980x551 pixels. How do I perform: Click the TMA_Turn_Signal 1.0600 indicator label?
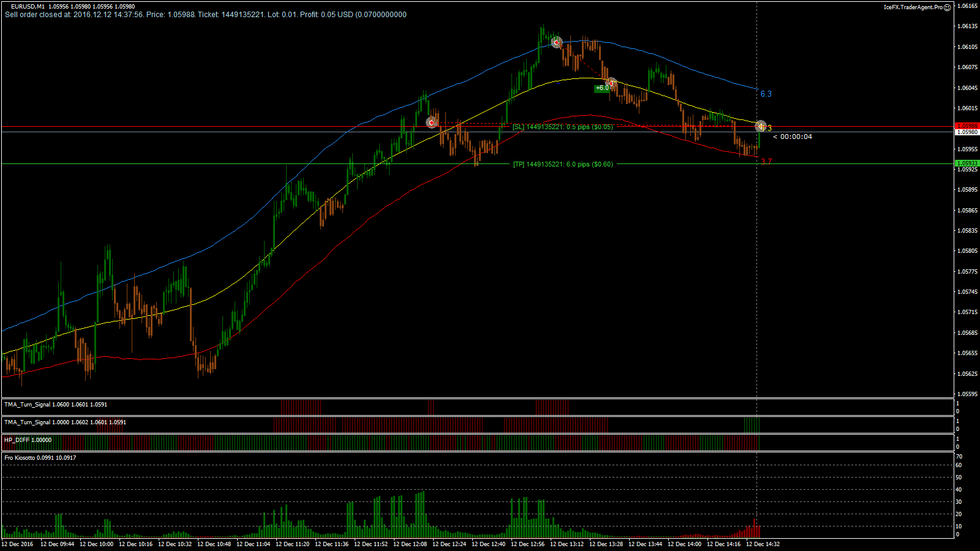click(x=56, y=405)
